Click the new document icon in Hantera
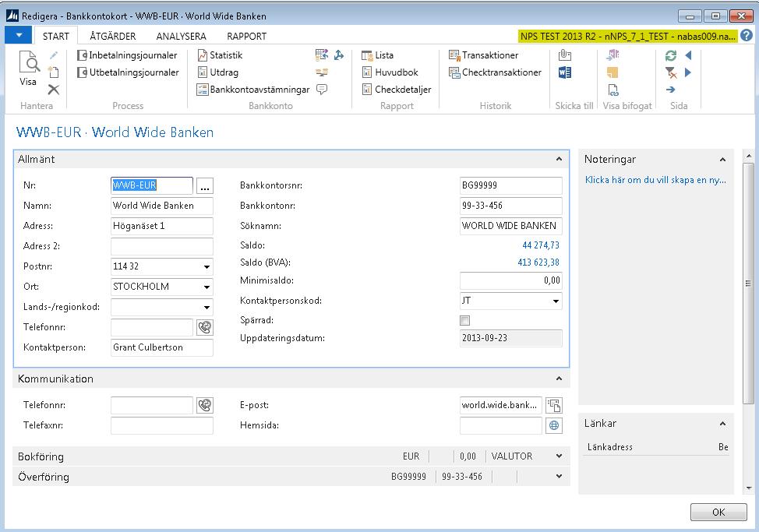This screenshot has width=759, height=532. (54, 72)
